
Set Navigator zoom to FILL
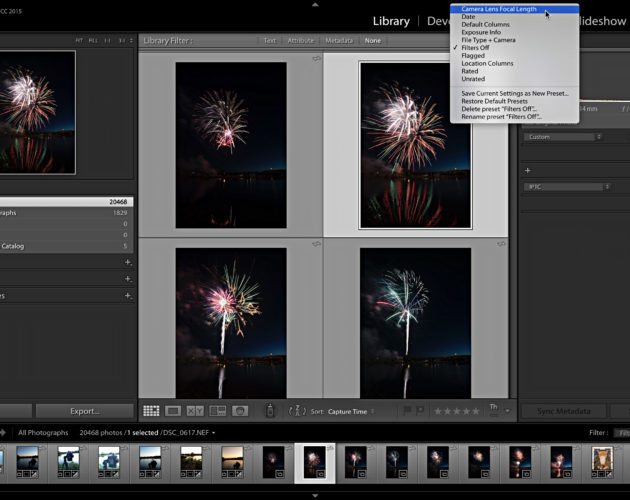coord(93,41)
